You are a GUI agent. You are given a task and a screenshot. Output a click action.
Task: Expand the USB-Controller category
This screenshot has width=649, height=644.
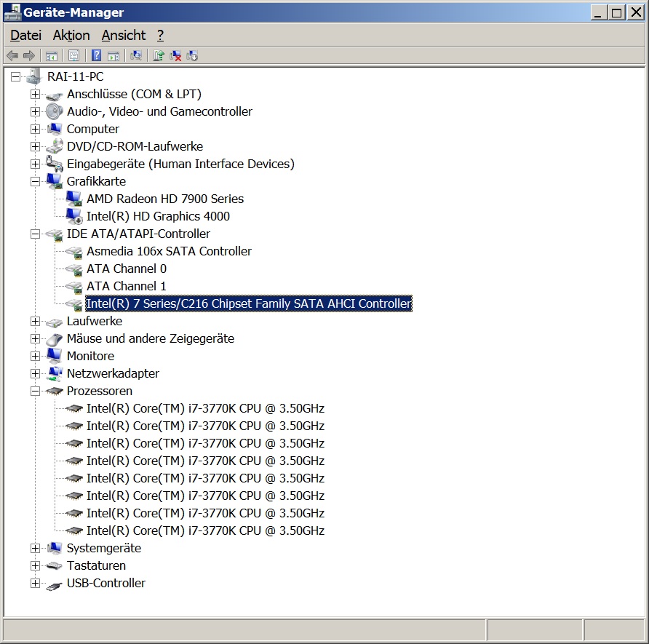point(36,584)
